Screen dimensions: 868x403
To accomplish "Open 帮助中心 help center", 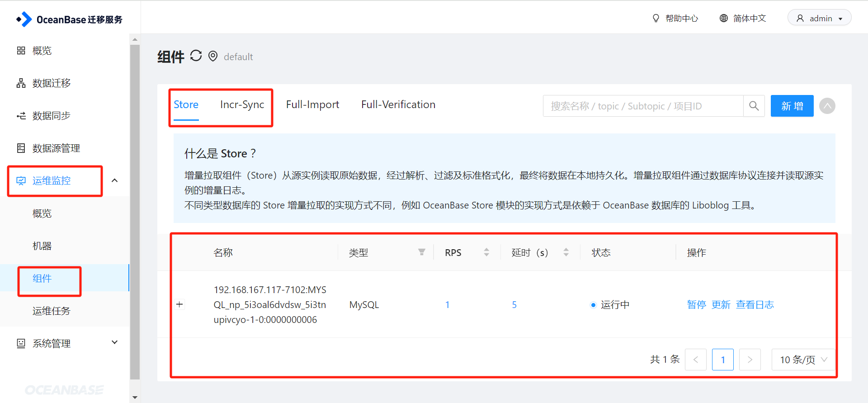I will coord(681,19).
